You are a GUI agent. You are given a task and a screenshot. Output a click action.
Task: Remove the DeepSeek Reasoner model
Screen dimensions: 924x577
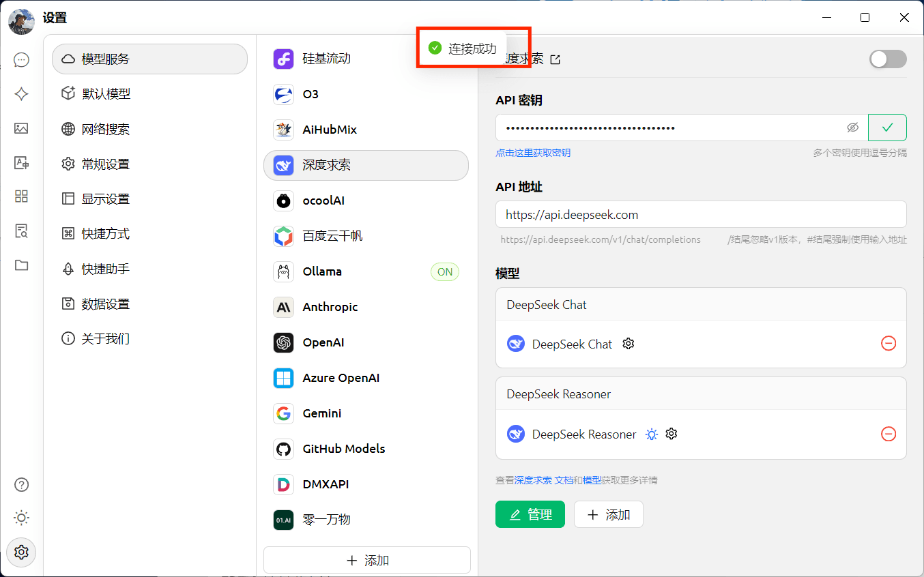(x=889, y=434)
